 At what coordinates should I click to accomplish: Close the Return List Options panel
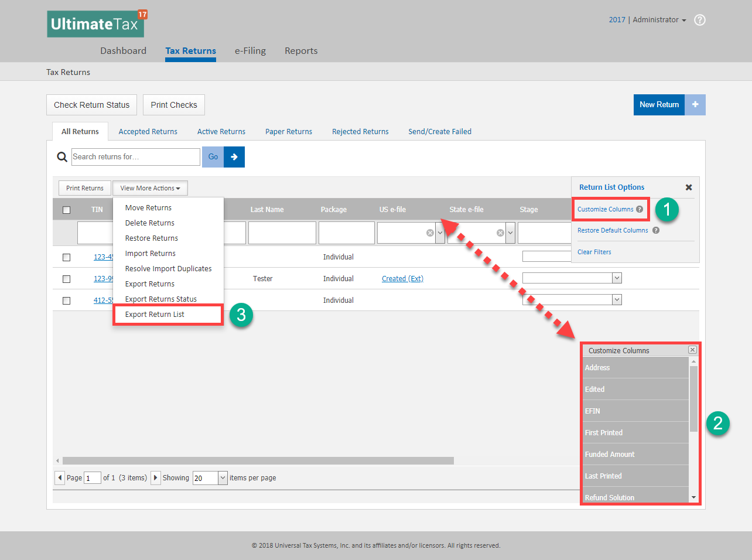coord(689,187)
